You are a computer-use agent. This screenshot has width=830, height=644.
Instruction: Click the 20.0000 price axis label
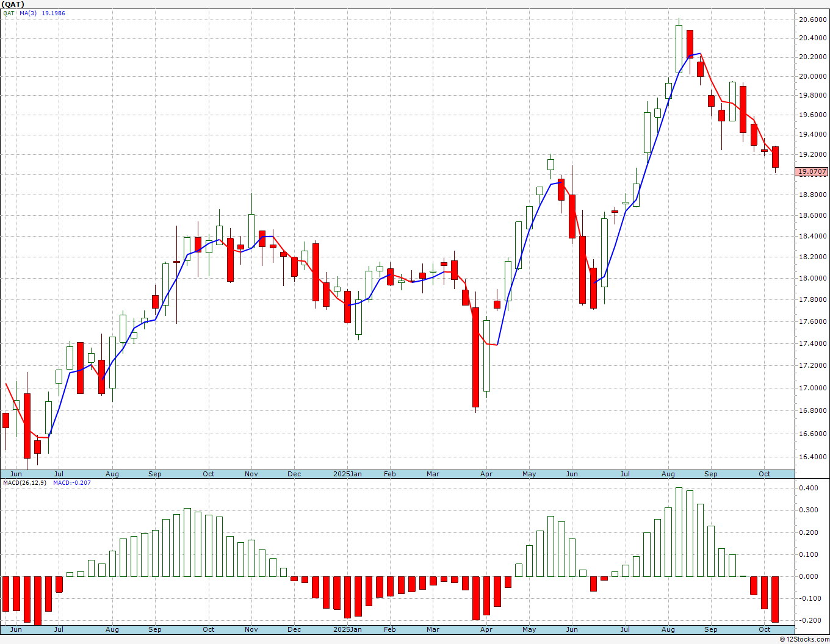tap(813, 76)
